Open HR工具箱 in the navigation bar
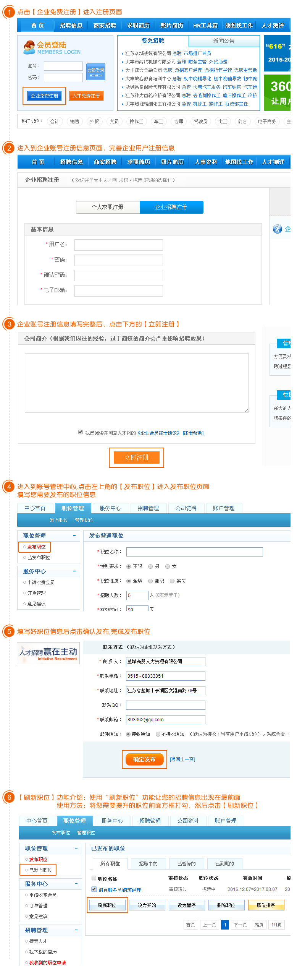 pos(205,26)
